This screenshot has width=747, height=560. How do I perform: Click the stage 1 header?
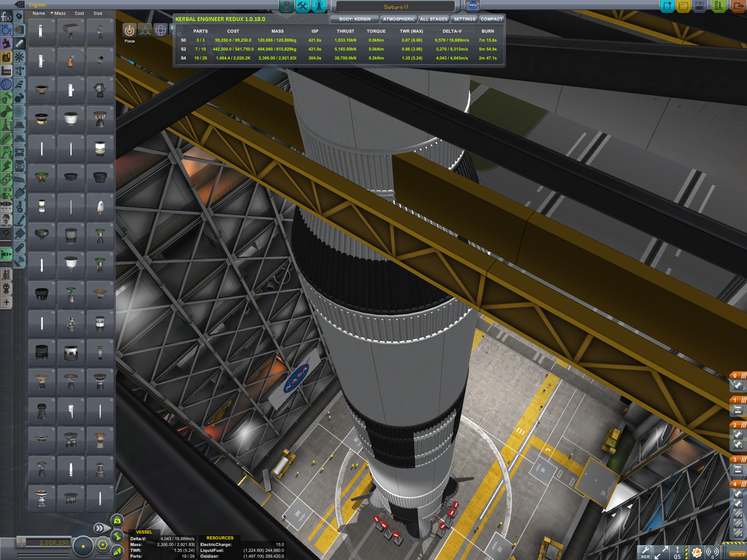pos(738,400)
